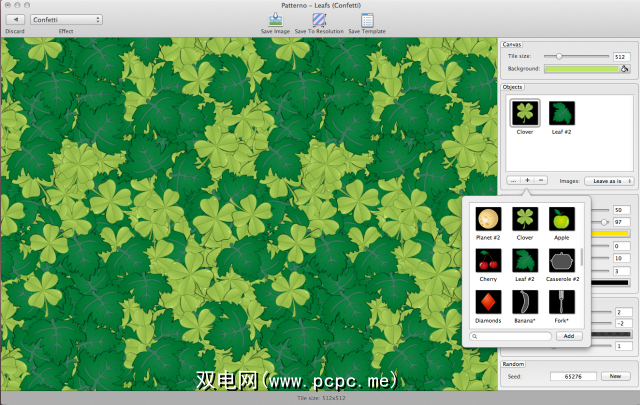Pick the Casserole #2 image

point(561,260)
